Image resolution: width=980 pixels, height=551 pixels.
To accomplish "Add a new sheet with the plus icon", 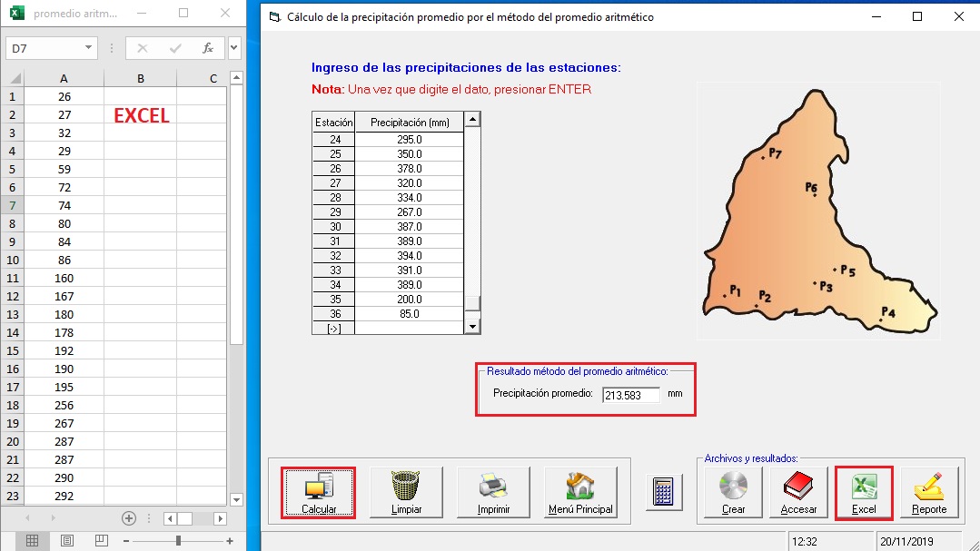I will click(x=129, y=518).
